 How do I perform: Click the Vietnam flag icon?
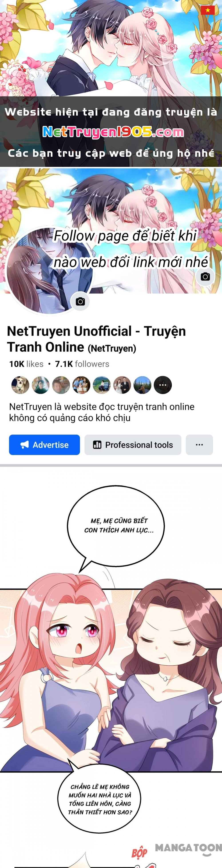point(208,10)
